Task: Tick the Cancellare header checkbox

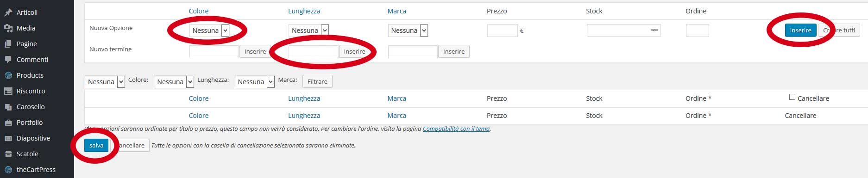Action: point(792,97)
